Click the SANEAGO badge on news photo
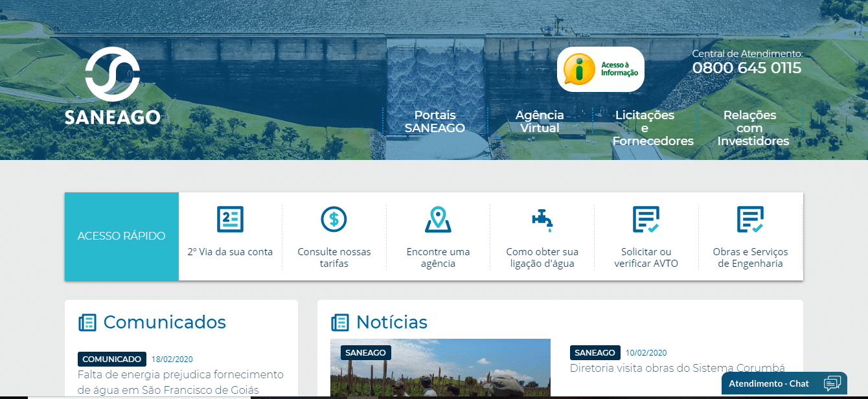Viewport: 868px width, 399px height. [x=366, y=353]
